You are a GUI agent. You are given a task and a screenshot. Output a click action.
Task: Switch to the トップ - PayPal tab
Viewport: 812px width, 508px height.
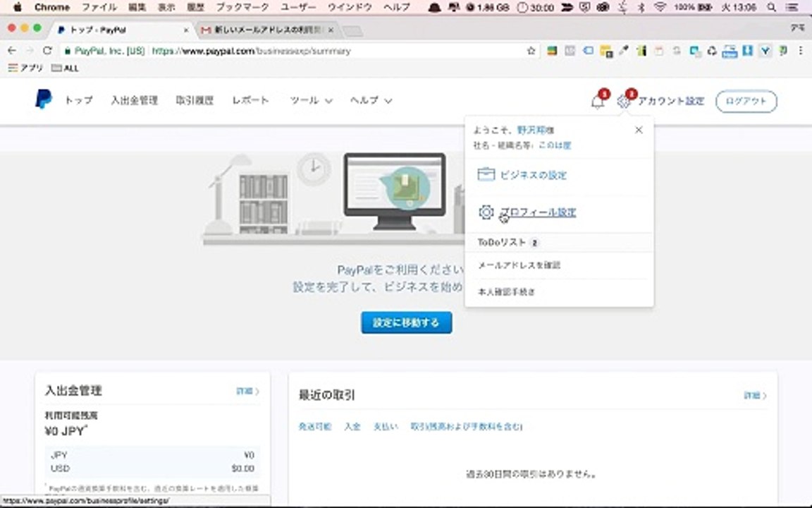122,30
